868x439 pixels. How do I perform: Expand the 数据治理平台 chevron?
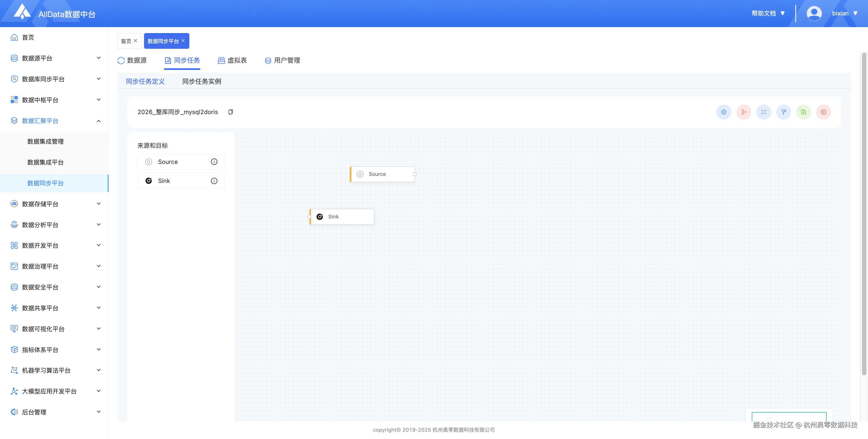coord(99,266)
